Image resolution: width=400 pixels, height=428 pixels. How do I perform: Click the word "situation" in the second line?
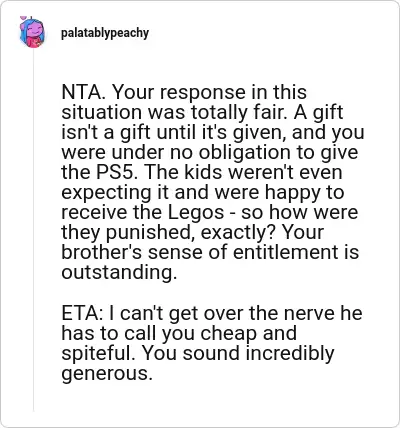tap(101, 112)
